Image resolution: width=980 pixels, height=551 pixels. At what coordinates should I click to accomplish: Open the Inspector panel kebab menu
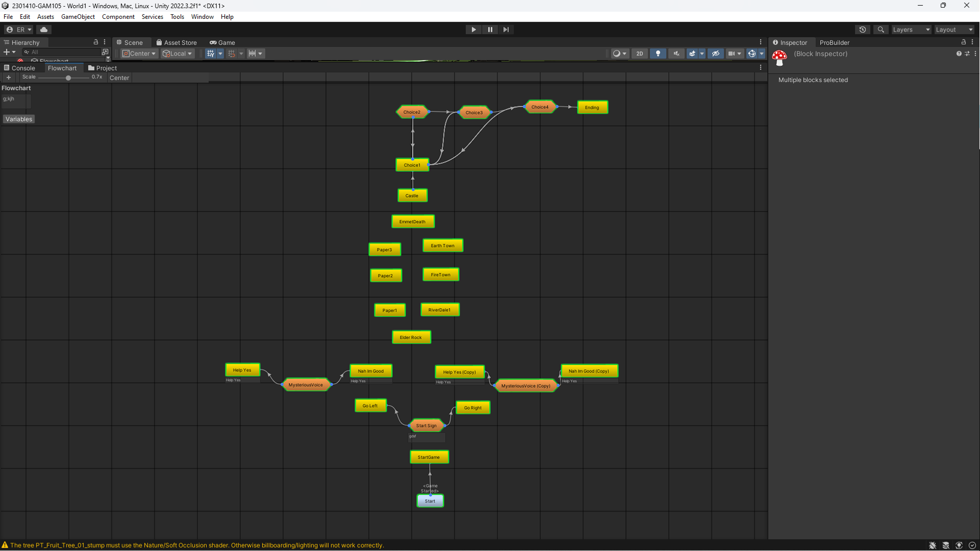click(972, 42)
